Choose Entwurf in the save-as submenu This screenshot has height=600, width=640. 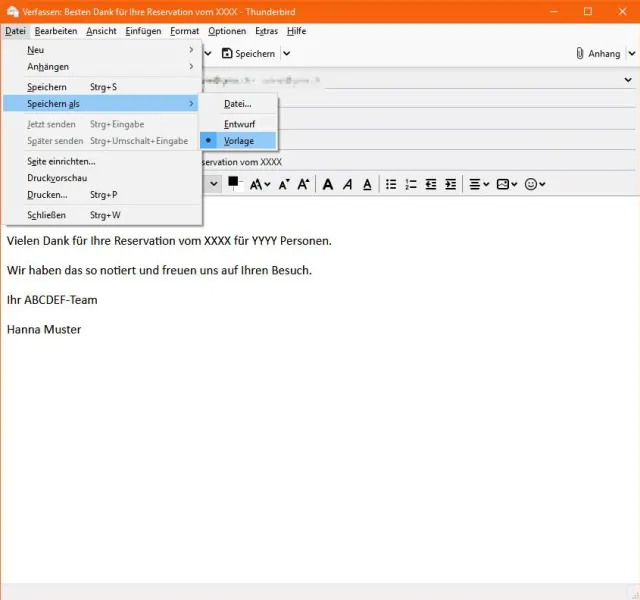[x=239, y=123]
